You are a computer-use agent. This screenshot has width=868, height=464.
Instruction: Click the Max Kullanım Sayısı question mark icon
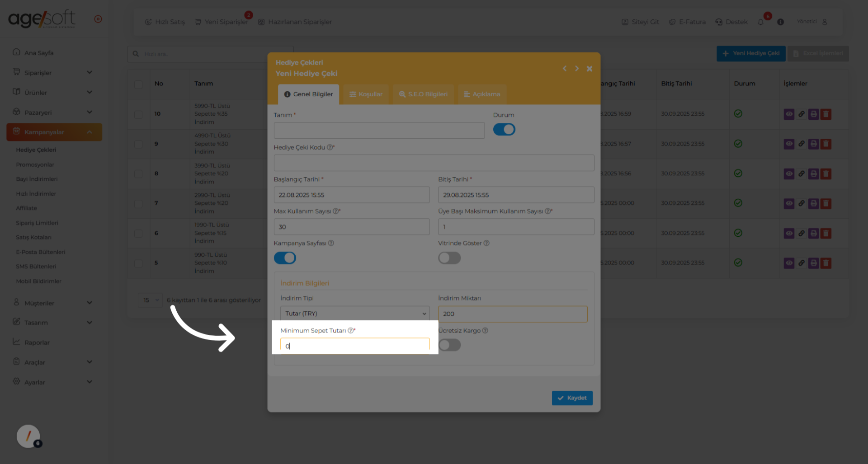click(x=336, y=211)
